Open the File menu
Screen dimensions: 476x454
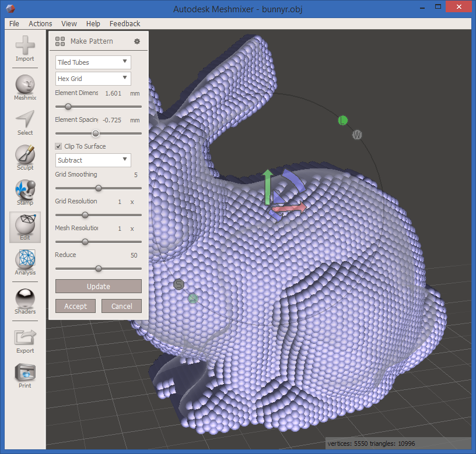(x=14, y=24)
